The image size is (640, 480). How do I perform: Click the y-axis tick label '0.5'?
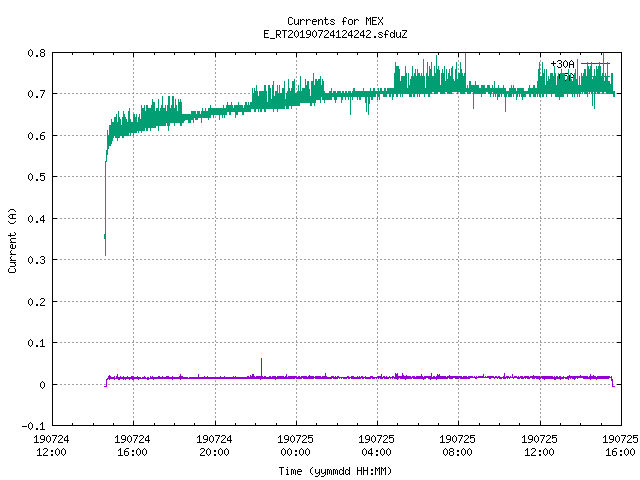point(36,177)
